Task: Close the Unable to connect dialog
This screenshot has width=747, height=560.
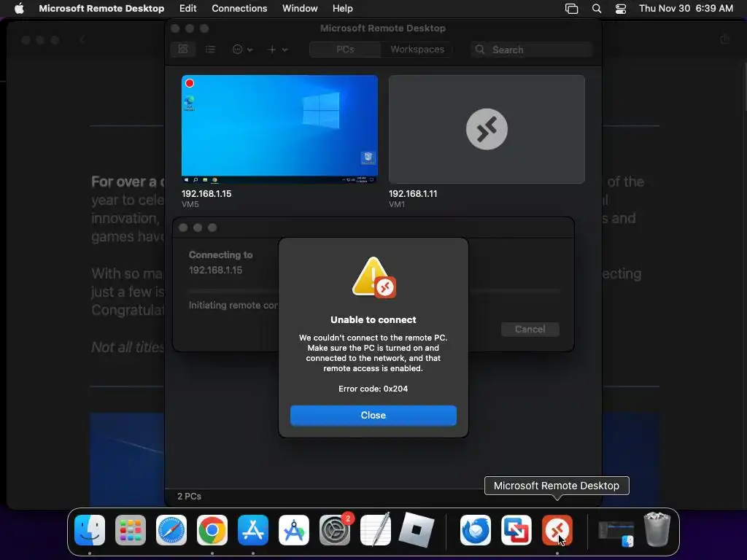Action: pos(373,415)
